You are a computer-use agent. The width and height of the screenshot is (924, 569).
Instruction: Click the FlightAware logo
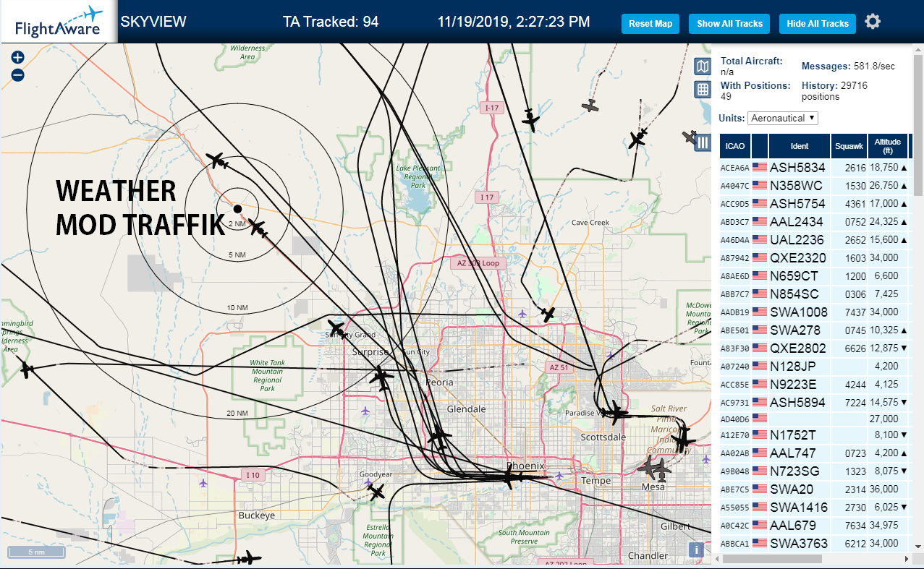click(58, 22)
